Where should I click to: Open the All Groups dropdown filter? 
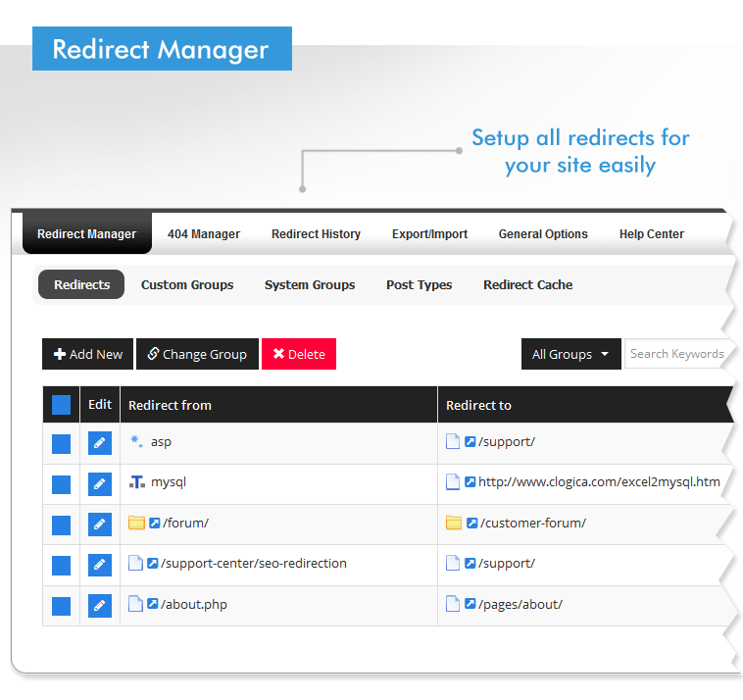(x=570, y=354)
